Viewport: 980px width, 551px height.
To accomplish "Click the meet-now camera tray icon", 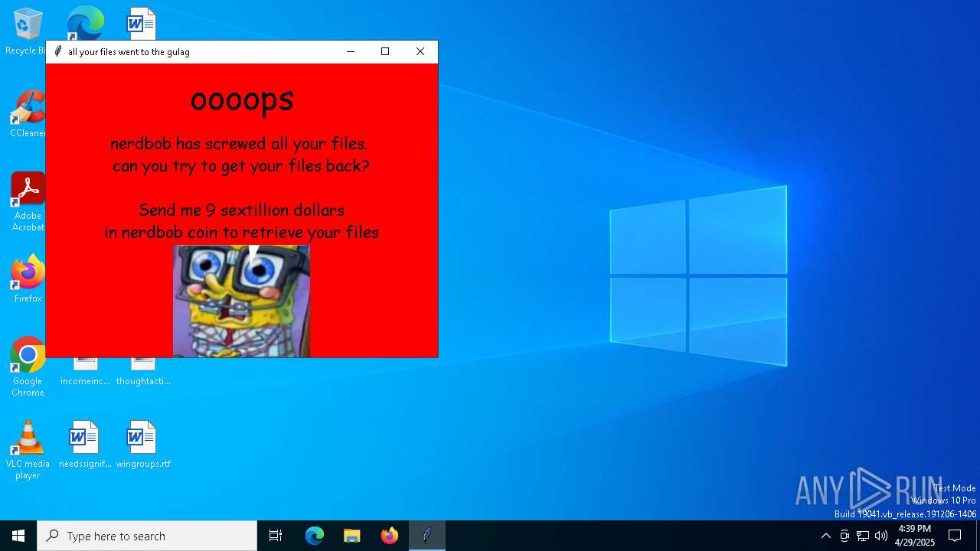I will tap(844, 536).
